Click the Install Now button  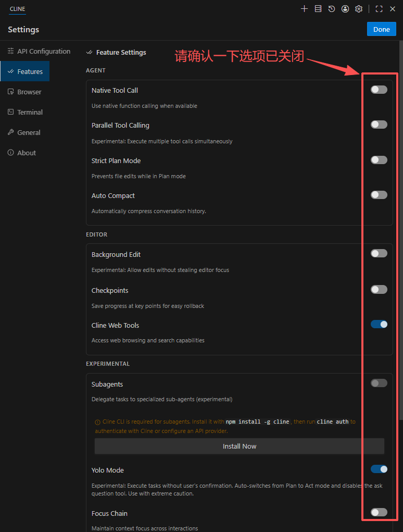click(240, 446)
